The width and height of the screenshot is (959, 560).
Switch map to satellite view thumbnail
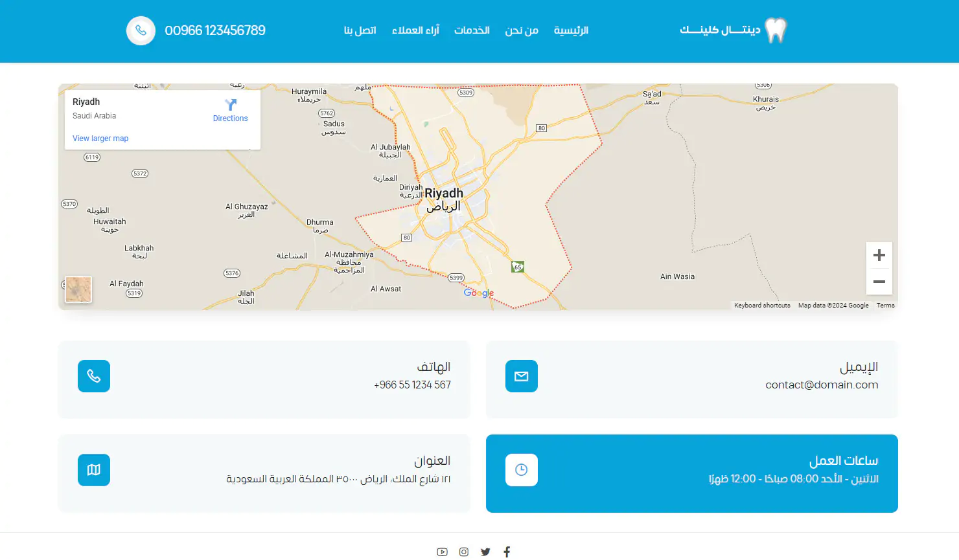pyautogui.click(x=78, y=289)
